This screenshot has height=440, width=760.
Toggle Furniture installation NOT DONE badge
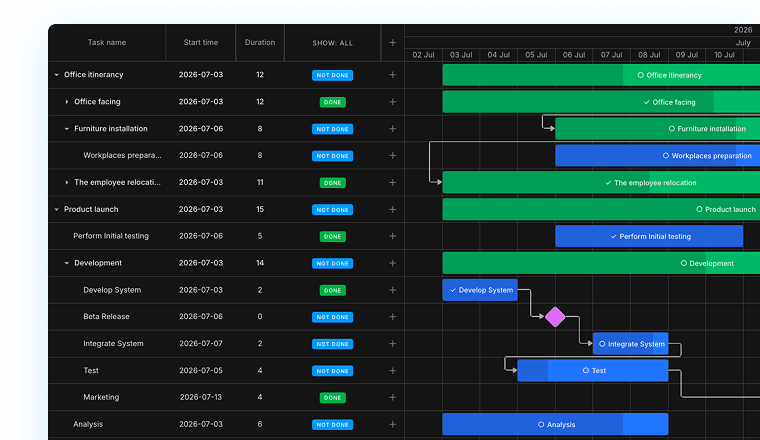tap(332, 129)
